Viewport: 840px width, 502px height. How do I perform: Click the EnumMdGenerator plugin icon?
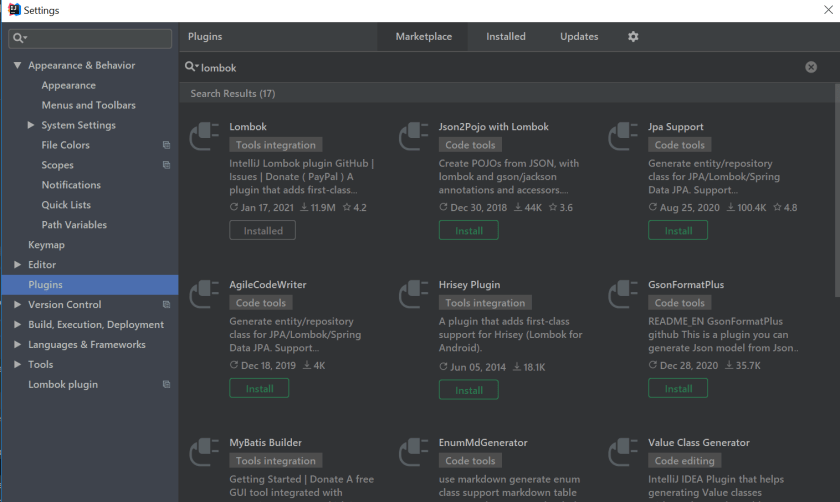(414, 452)
